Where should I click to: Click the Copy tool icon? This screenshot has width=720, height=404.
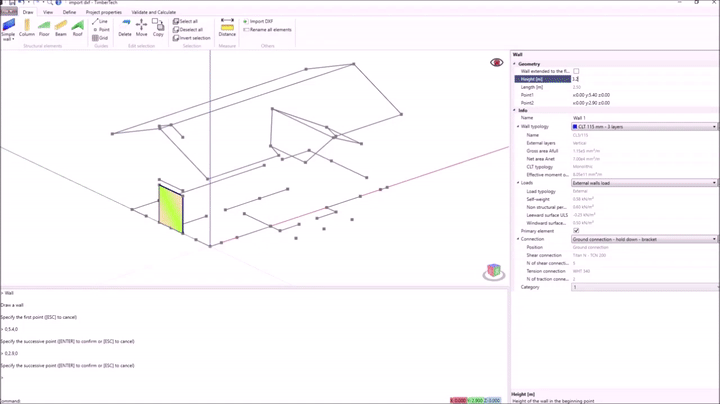(158, 27)
